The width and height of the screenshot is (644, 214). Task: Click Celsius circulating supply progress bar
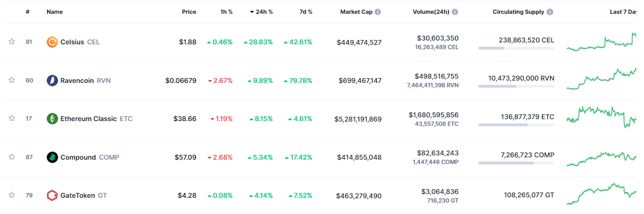[x=516, y=48]
